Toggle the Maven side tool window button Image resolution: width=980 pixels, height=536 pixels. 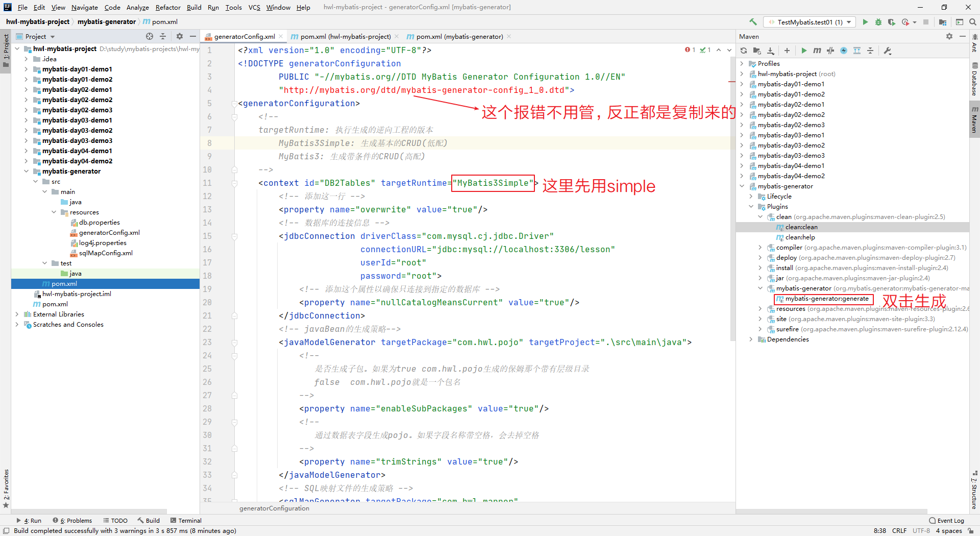(x=974, y=119)
